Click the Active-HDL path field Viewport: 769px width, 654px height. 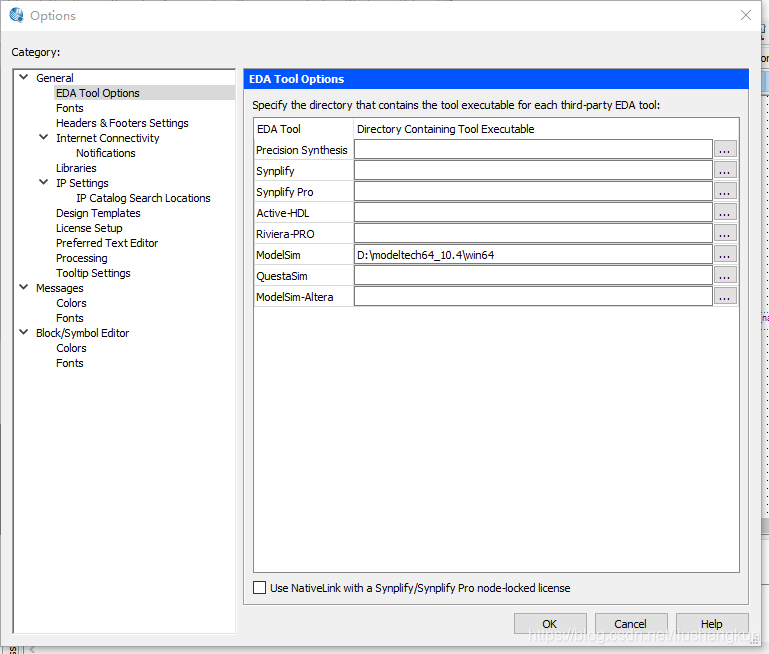[x=533, y=213]
